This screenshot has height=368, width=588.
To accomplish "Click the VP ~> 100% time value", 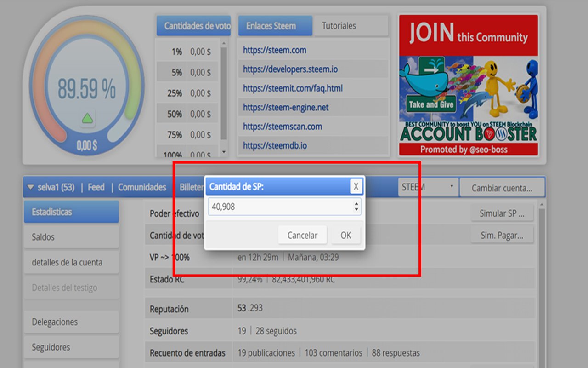I will [288, 257].
